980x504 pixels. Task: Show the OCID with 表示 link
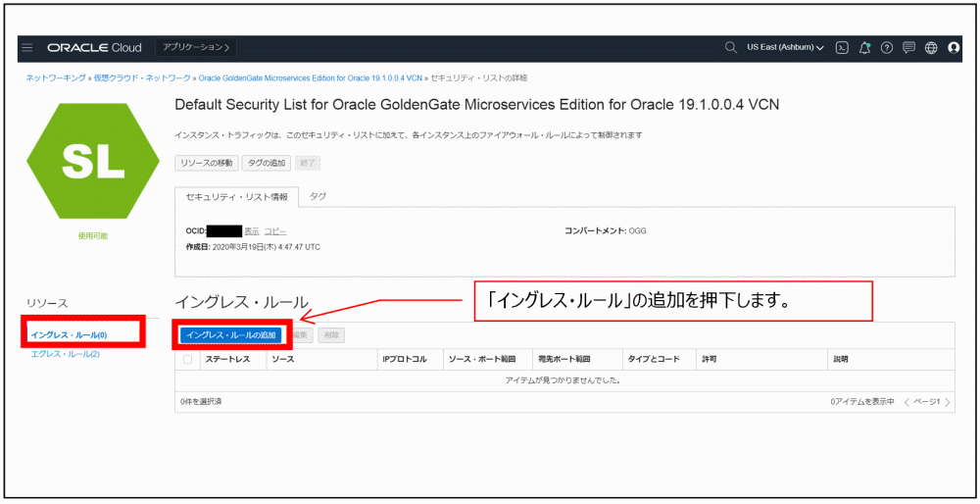(x=251, y=231)
